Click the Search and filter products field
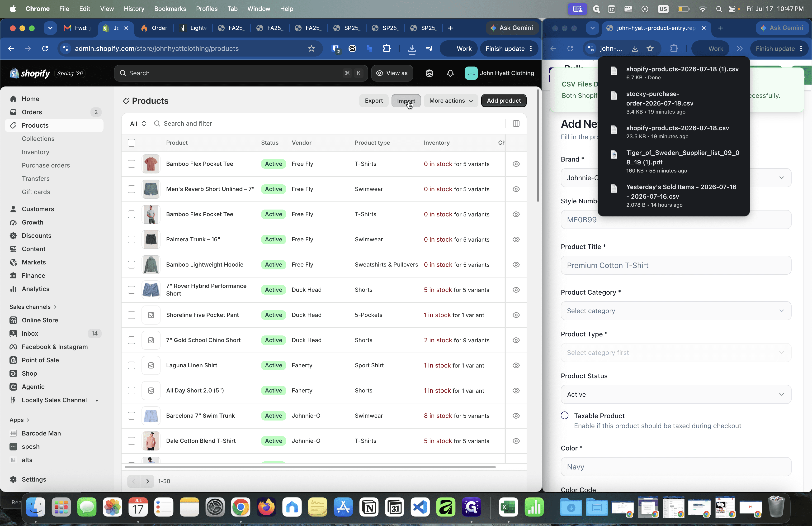Screen dimensions: 812x526 327,124
